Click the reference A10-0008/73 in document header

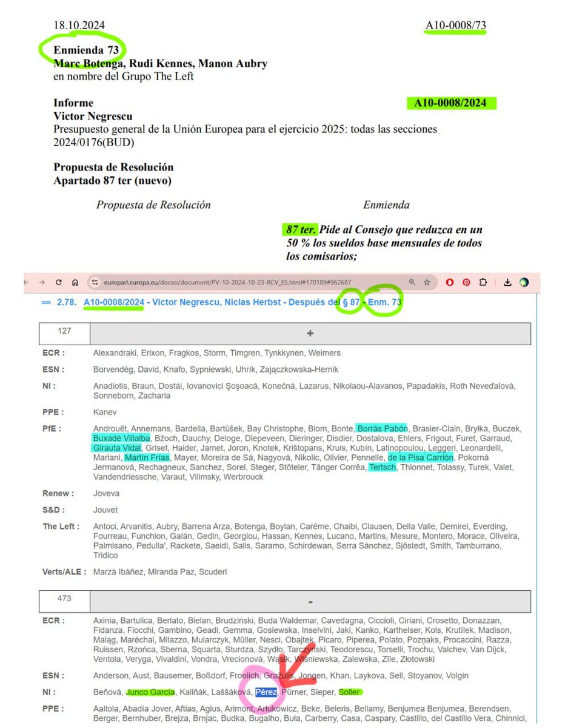click(x=455, y=25)
